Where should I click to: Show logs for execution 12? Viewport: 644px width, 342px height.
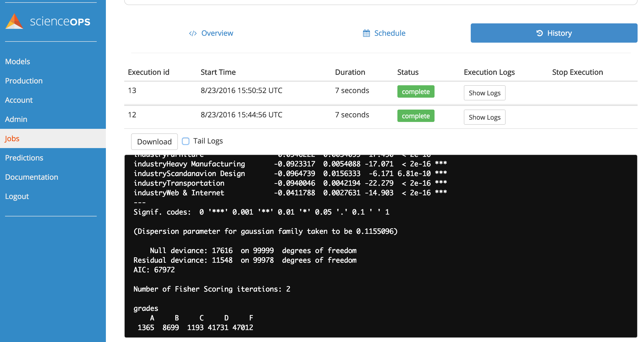484,117
